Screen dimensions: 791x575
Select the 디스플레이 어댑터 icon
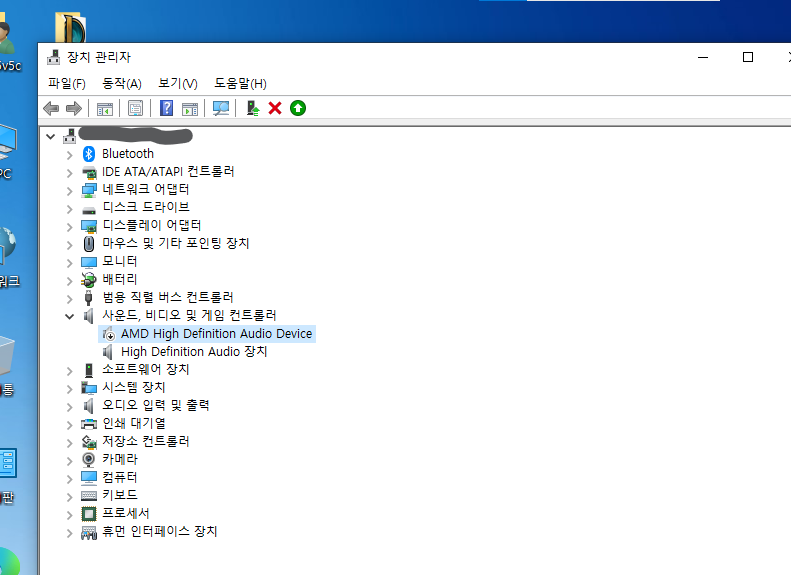pyautogui.click(x=89, y=226)
